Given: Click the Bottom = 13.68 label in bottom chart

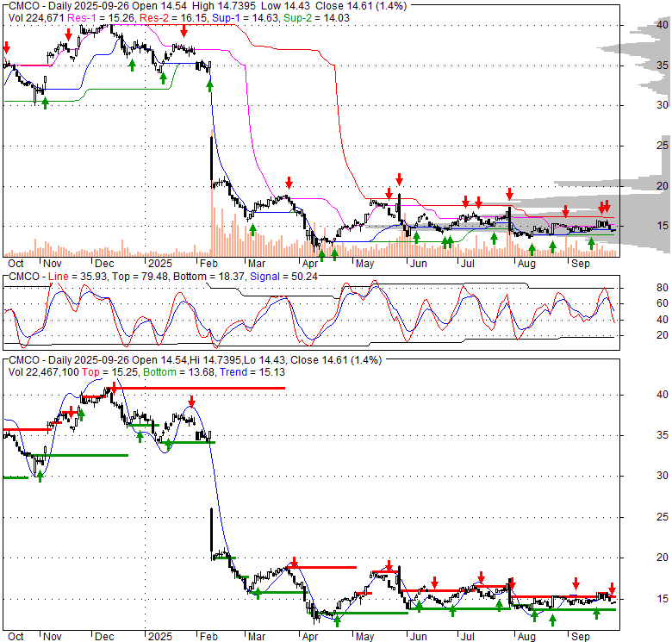Looking at the screenshot, I should click(178, 372).
